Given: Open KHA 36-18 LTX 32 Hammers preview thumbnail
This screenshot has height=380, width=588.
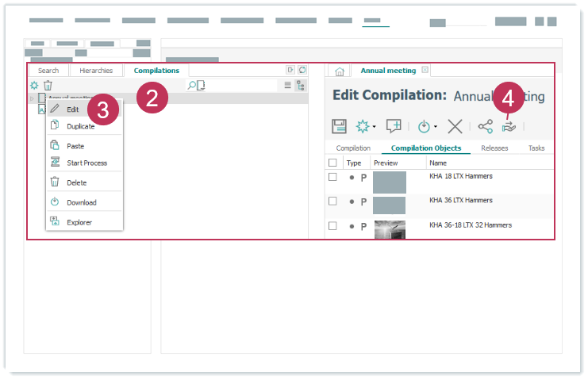Looking at the screenshot, I should [389, 228].
